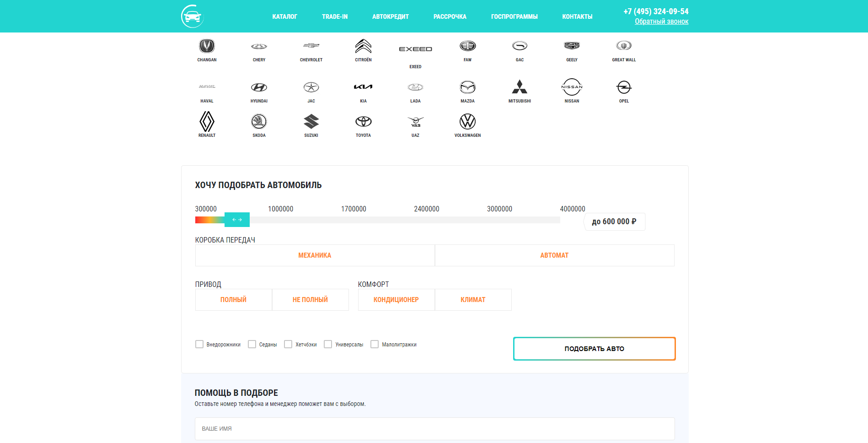Screen dimensions: 868x443
Task: Click the 300000 price label
Action: pos(206,209)
